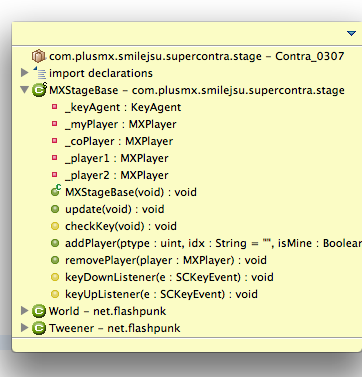This screenshot has height=377, width=362.
Task: Select the _coPlayer : MXPlayer field
Action: 119,141
